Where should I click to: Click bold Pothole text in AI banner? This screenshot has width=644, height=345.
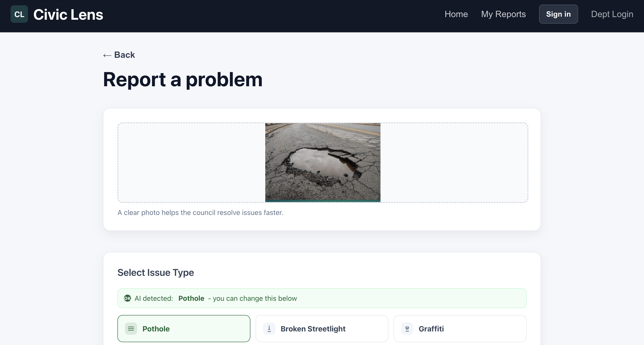pos(191,298)
